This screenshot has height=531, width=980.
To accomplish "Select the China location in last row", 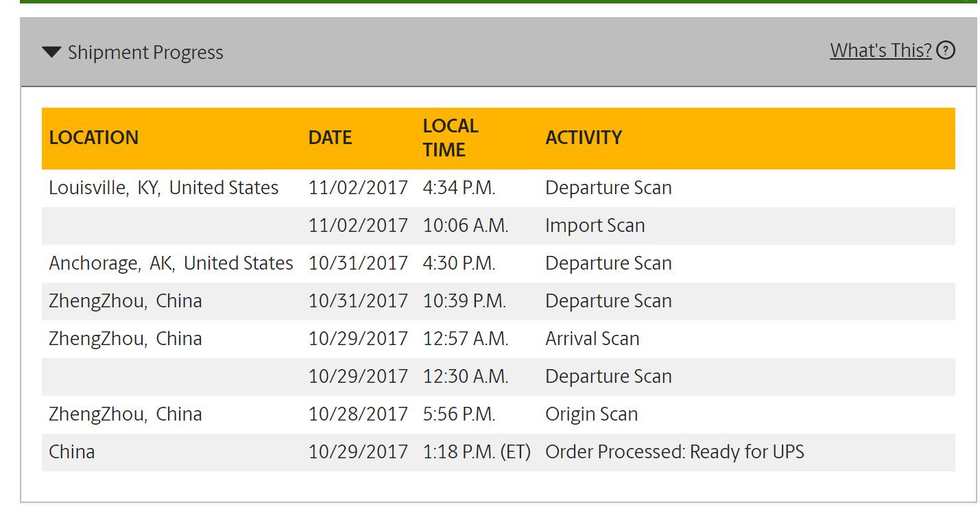I will pyautogui.click(x=71, y=452).
